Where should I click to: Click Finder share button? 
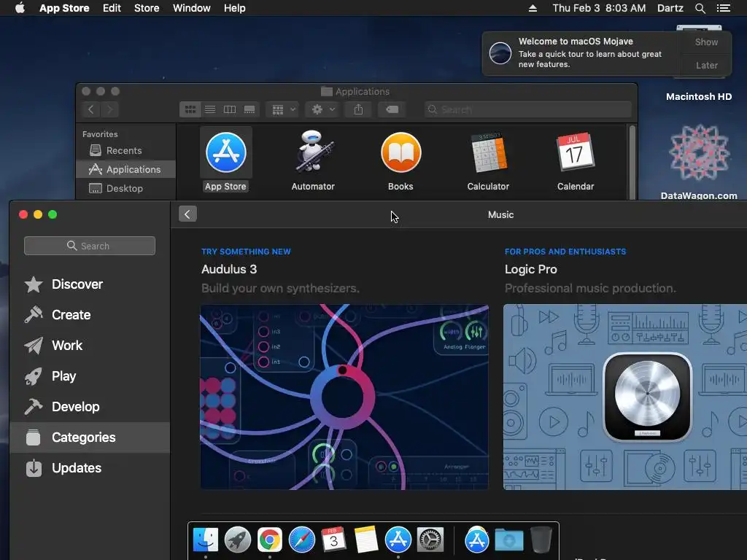(x=358, y=109)
